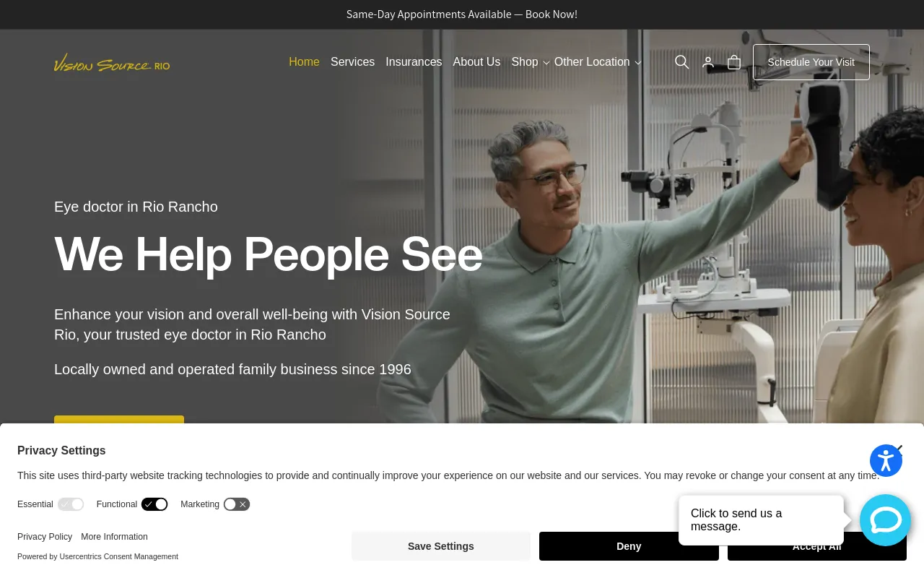Viewport: 924px width, 578px height.
Task: Open the search magnifier icon
Action: [681, 62]
